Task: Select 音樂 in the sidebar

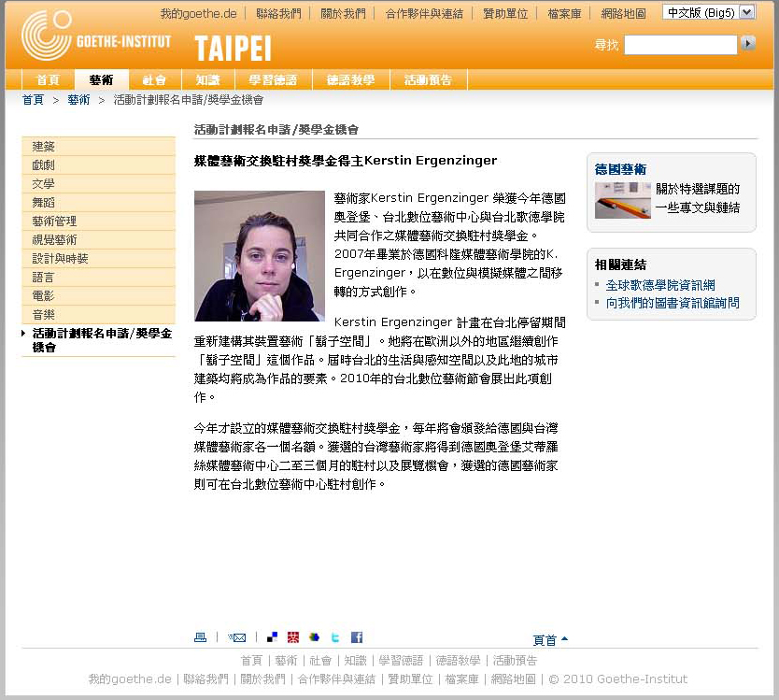Action: pos(98,315)
